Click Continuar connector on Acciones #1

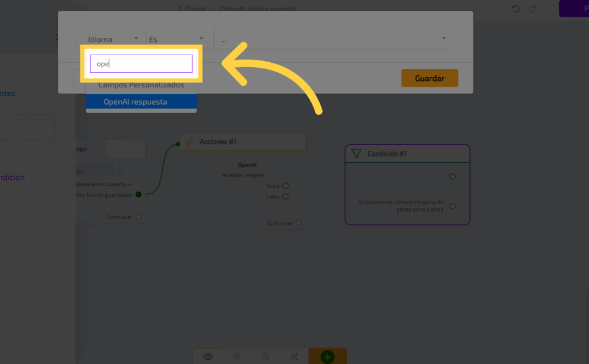[299, 223]
